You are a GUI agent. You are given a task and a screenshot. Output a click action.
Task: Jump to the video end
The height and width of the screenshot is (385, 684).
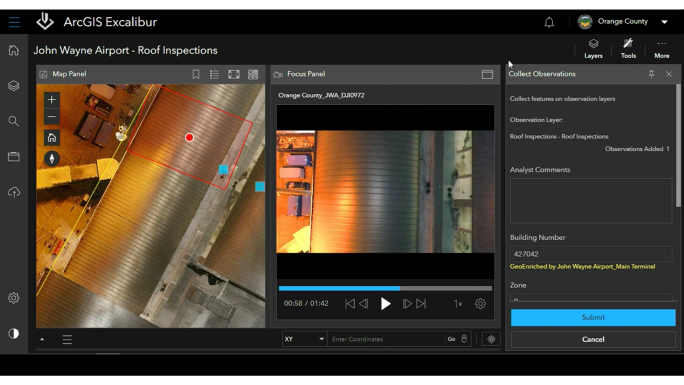[421, 303]
